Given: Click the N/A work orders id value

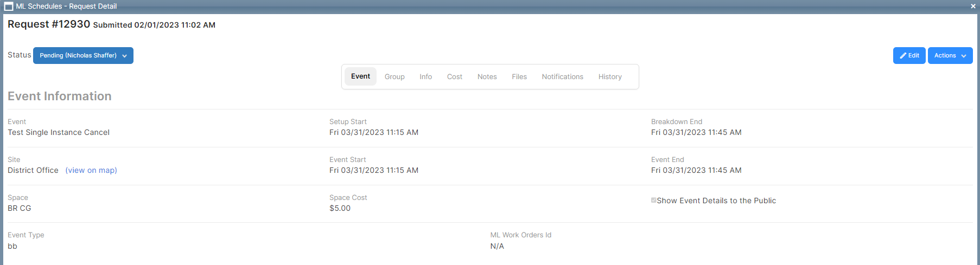Looking at the screenshot, I should pos(497,246).
